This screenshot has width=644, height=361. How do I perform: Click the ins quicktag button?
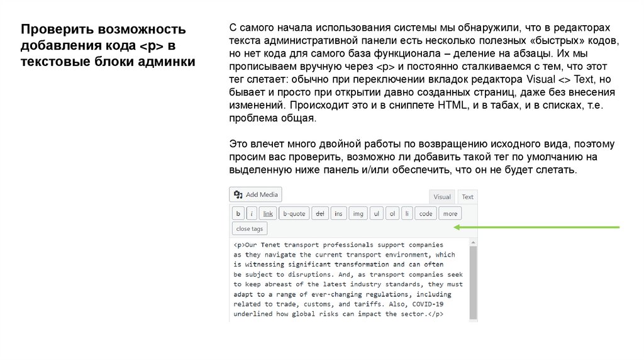point(338,214)
